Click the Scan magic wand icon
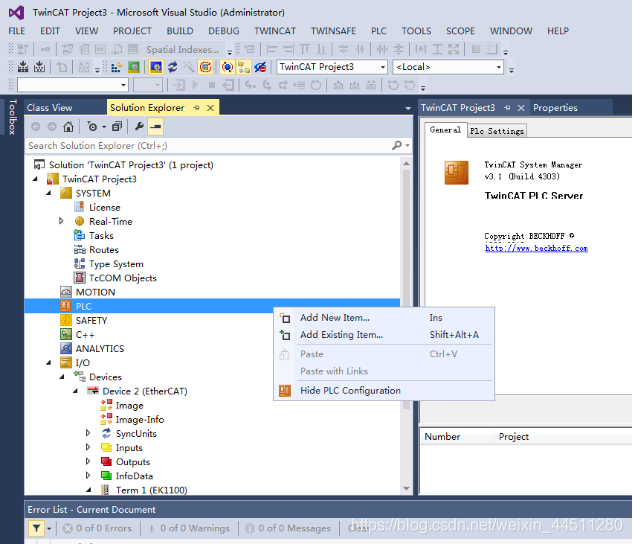The image size is (633, 544). coord(189,67)
